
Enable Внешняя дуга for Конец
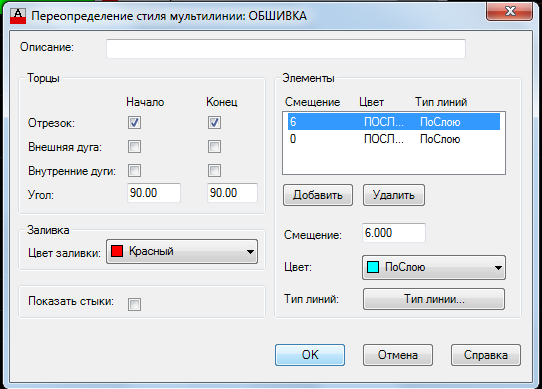214,147
